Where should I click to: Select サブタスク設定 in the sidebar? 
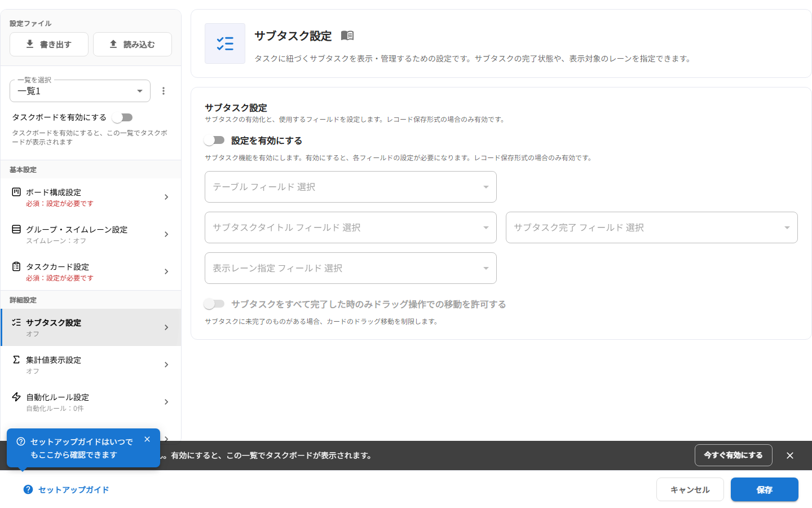(x=91, y=327)
